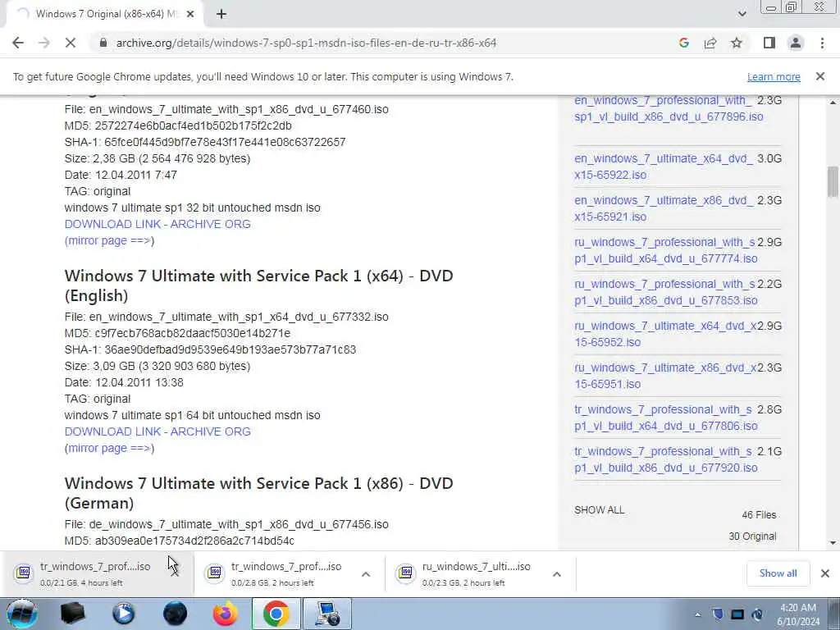Close the downloads bar
Image resolution: width=840 pixels, height=630 pixels.
pos(825,573)
